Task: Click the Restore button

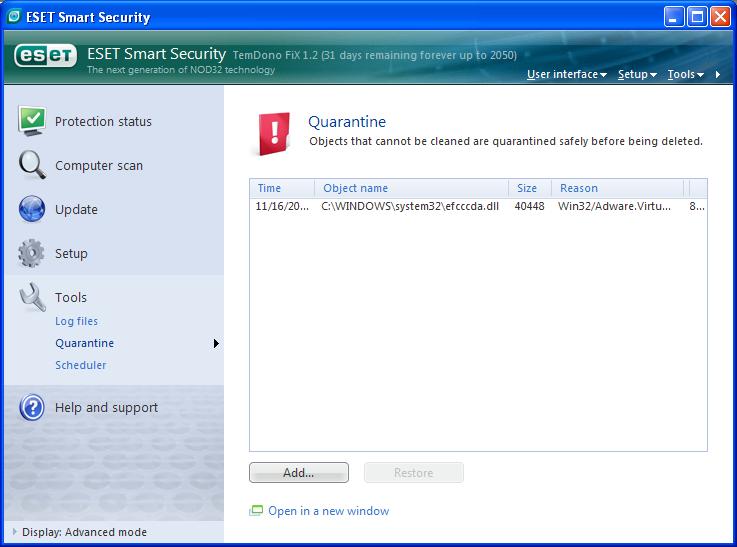Action: coord(414,472)
